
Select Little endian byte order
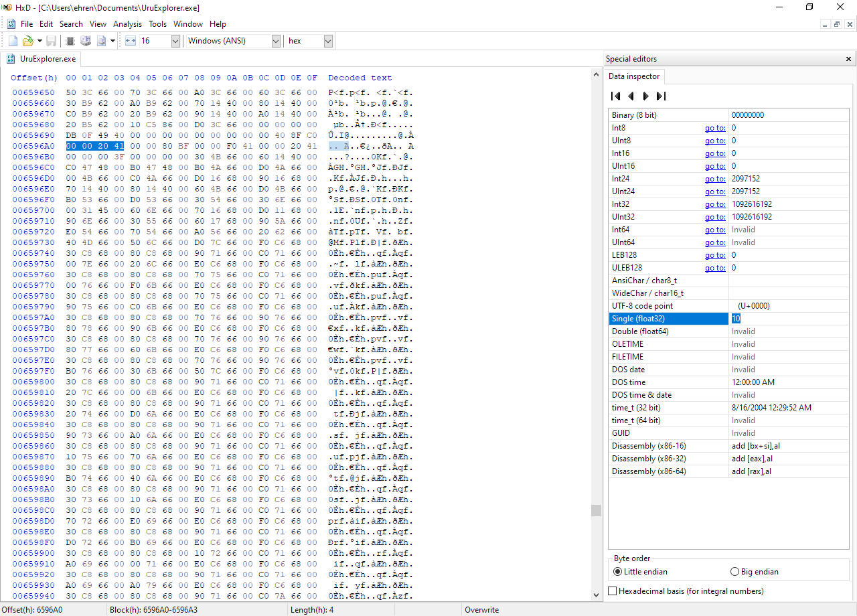[641, 572]
